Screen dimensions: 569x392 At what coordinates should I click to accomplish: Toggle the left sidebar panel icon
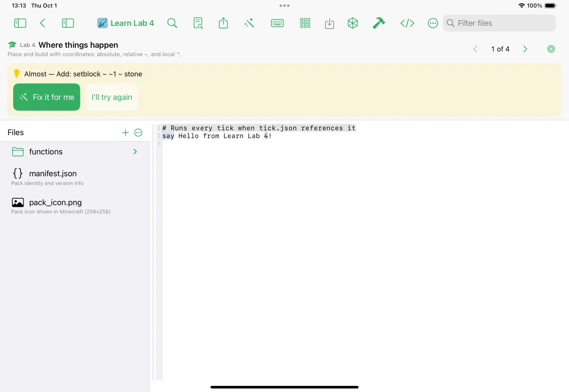pyautogui.click(x=20, y=23)
